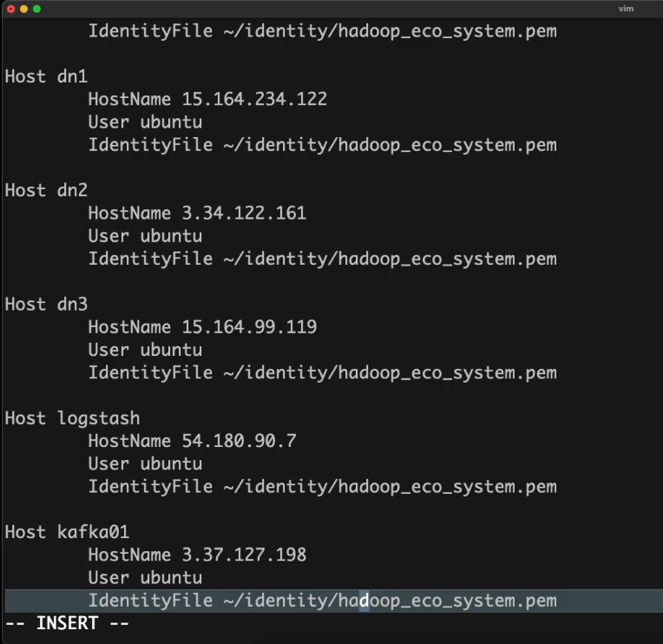Screen dimensions: 663x644
Task: Click HostName 3.37.127.198 under kafka01
Action: [x=197, y=555]
